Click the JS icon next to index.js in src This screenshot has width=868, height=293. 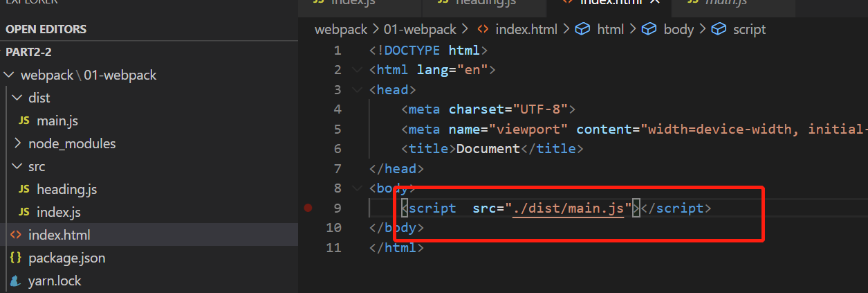pos(24,212)
